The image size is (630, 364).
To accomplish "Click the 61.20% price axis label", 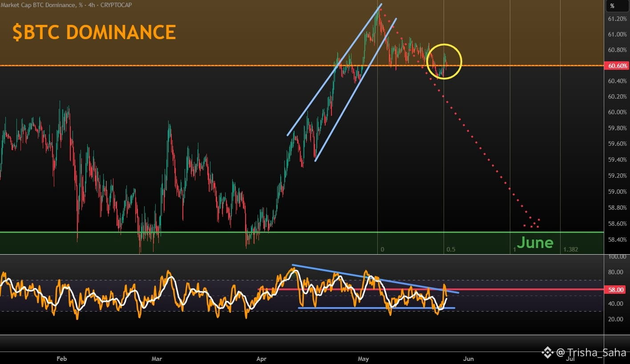I will tap(617, 19).
